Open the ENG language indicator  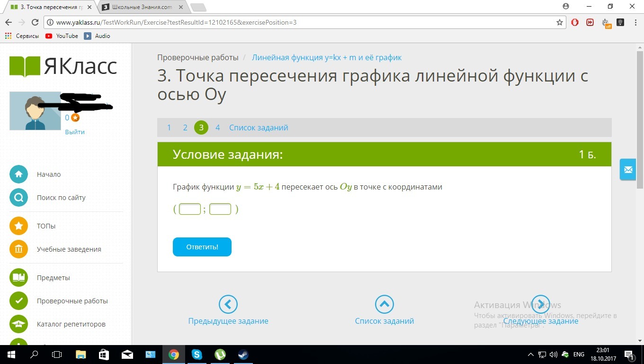[579, 355]
